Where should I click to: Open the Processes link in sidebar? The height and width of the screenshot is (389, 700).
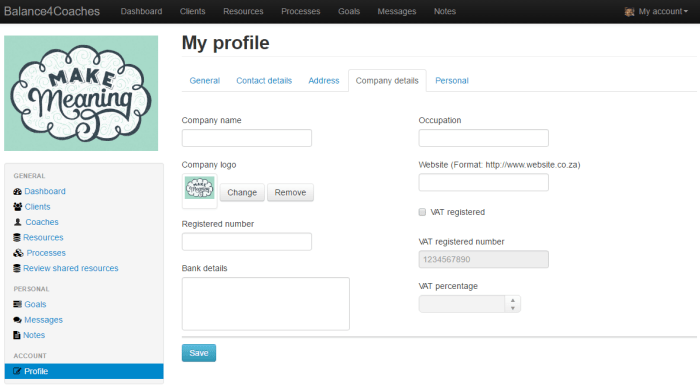(x=46, y=253)
